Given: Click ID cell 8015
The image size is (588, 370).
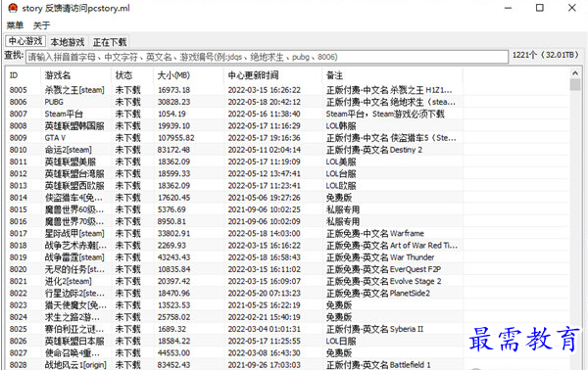Looking at the screenshot, I should [19, 209].
